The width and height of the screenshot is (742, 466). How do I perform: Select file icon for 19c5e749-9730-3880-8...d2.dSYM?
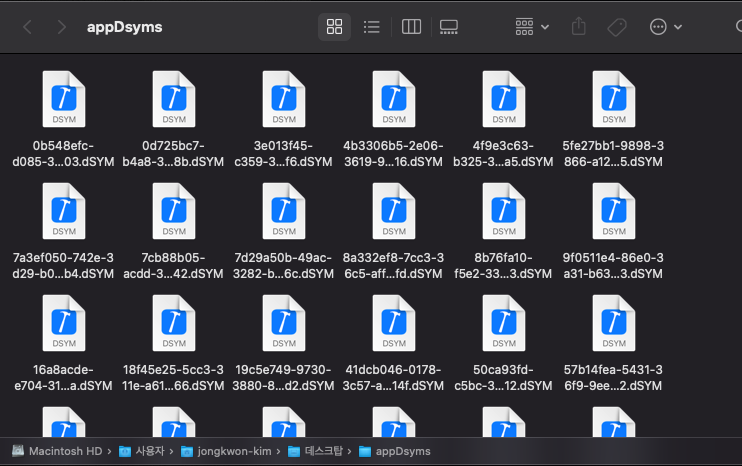(x=284, y=323)
